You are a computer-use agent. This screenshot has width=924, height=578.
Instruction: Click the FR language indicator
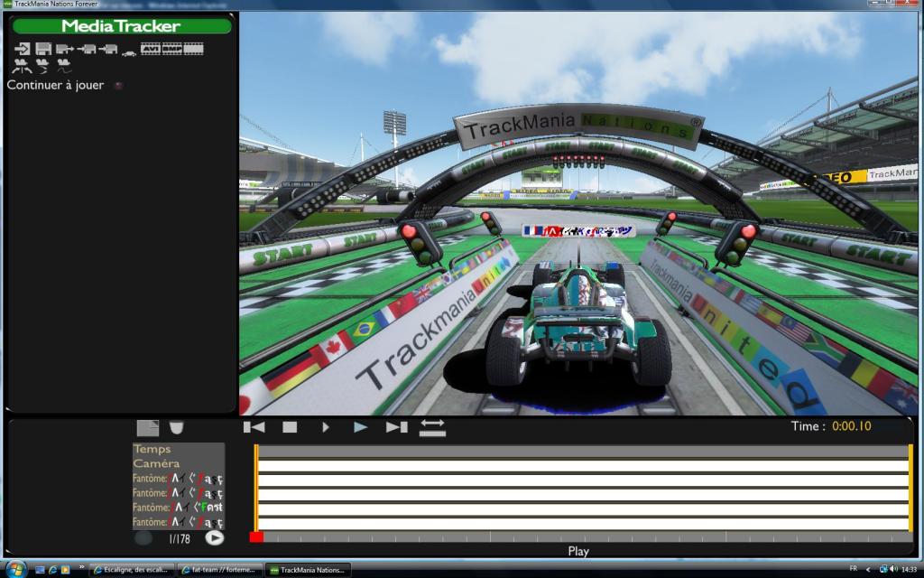[854, 569]
